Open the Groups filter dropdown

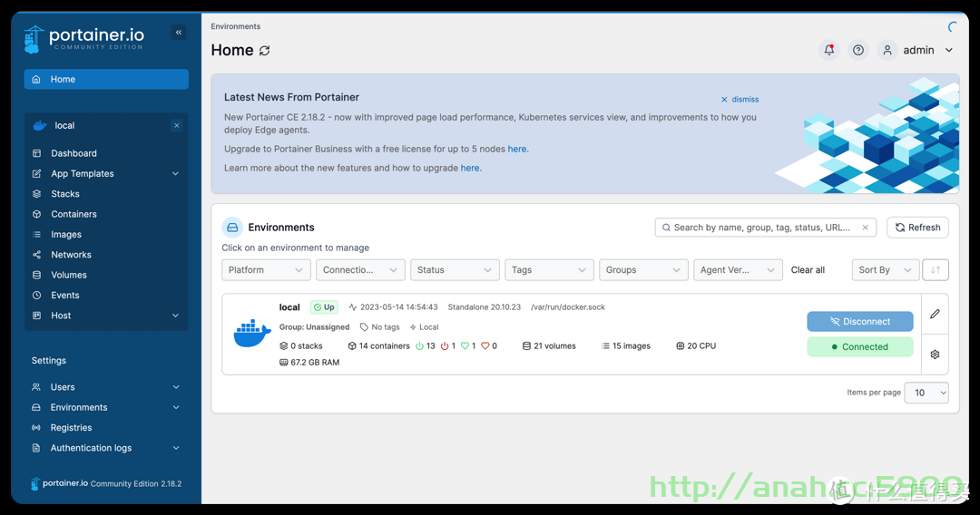coord(643,269)
